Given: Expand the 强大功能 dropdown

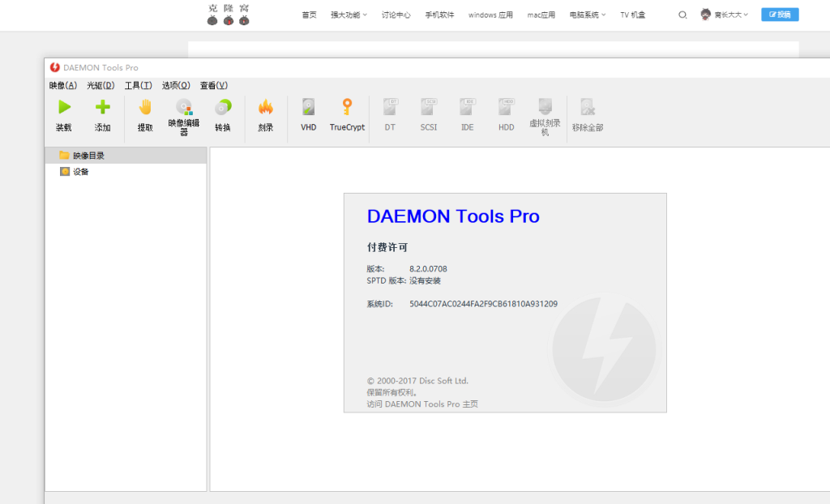Looking at the screenshot, I should click(x=349, y=15).
